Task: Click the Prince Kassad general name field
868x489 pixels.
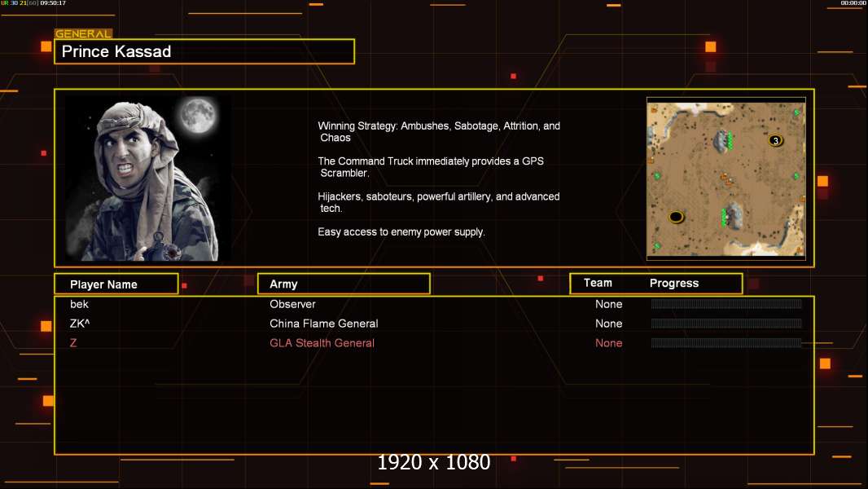Action: pos(204,51)
